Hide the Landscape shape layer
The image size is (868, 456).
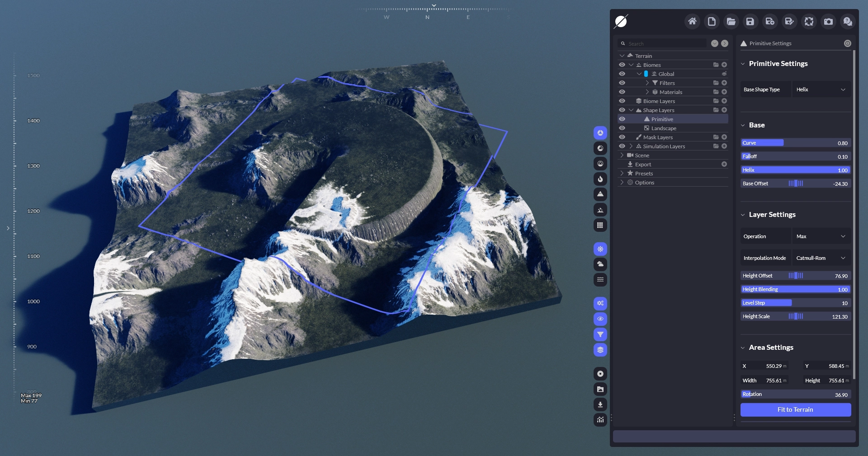pos(622,128)
